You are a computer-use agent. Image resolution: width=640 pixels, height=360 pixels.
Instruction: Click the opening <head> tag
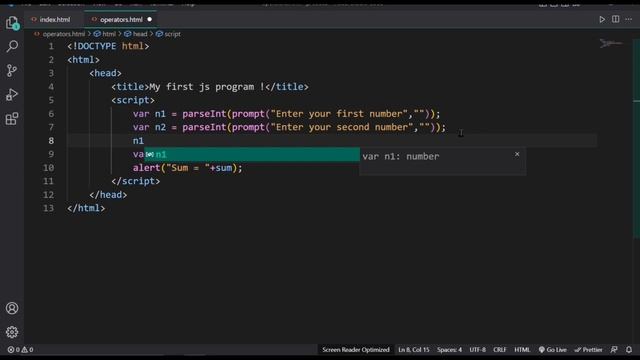(x=105, y=73)
